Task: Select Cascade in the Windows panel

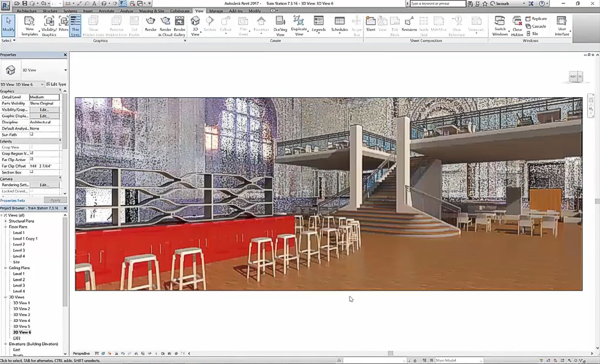Action: point(536,26)
